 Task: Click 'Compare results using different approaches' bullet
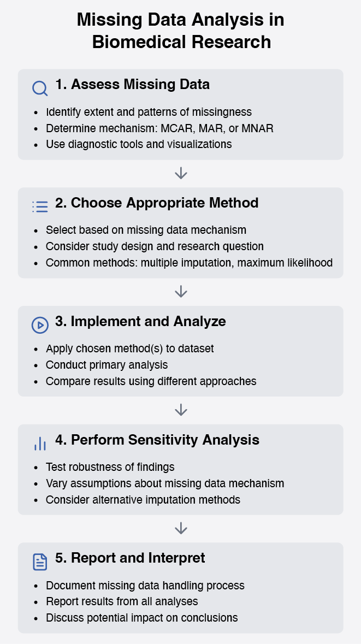tap(151, 381)
